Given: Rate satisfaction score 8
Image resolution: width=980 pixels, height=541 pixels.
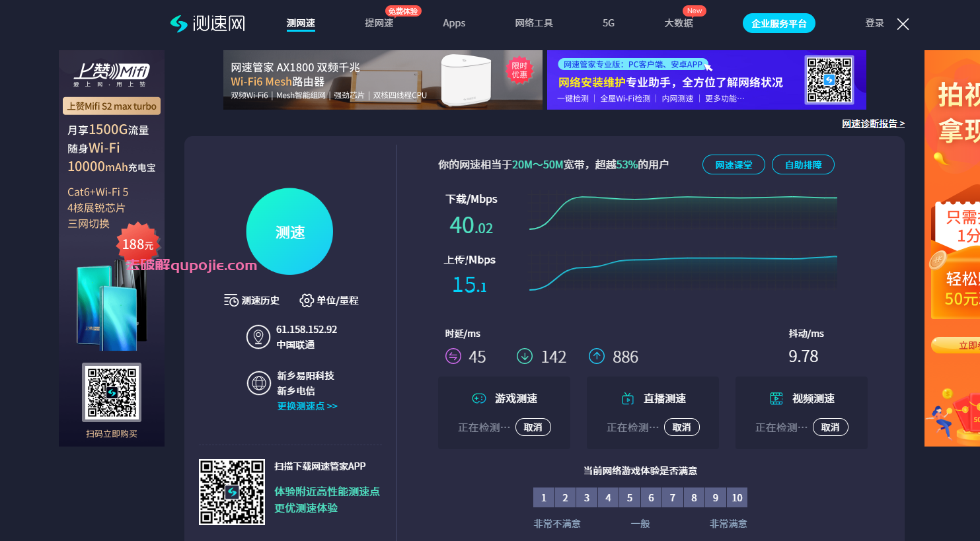Looking at the screenshot, I should tap(694, 497).
